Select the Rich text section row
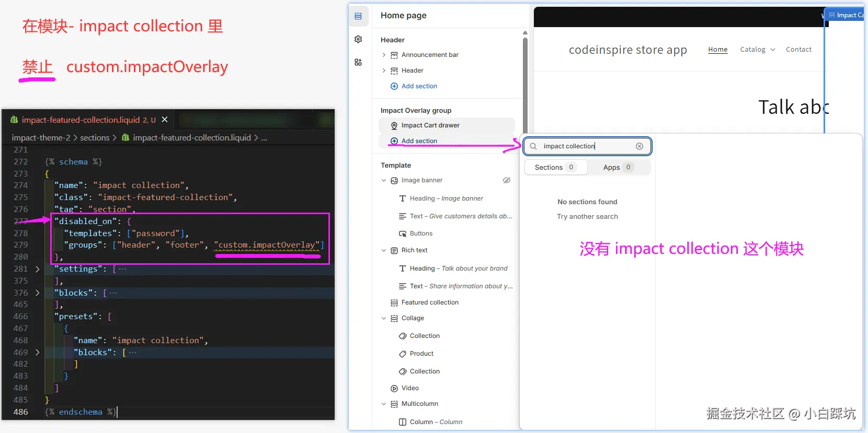 [x=447, y=250]
